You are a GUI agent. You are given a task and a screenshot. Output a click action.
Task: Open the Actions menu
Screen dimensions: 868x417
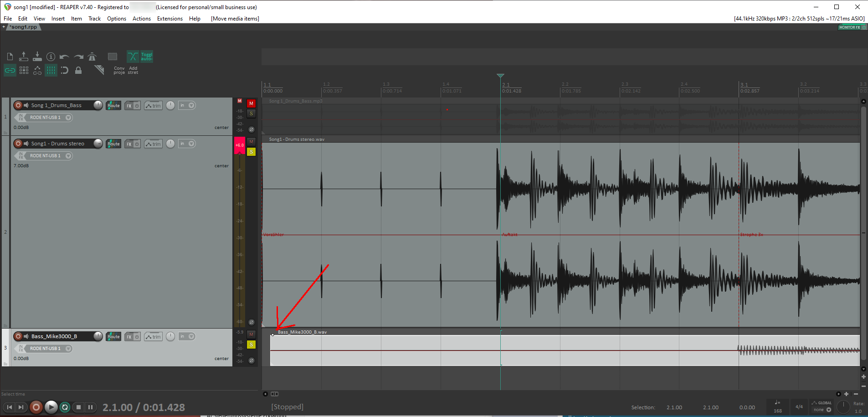[x=142, y=19]
